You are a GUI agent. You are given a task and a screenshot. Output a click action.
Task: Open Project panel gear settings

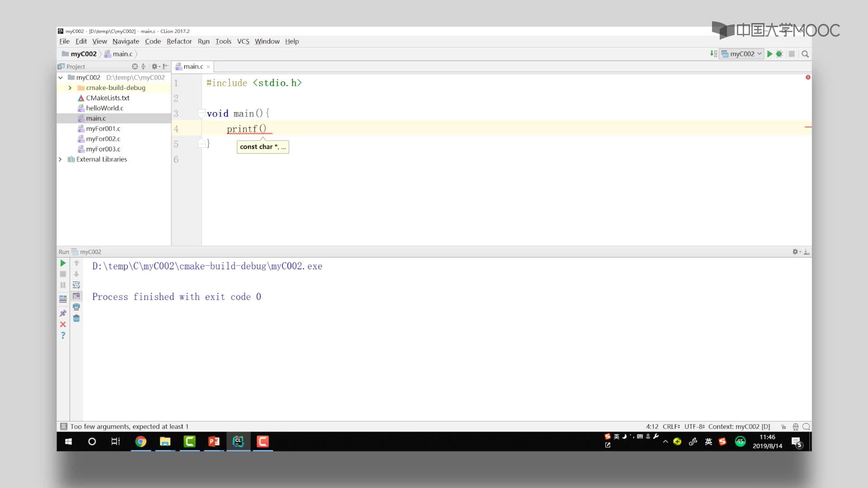click(155, 66)
